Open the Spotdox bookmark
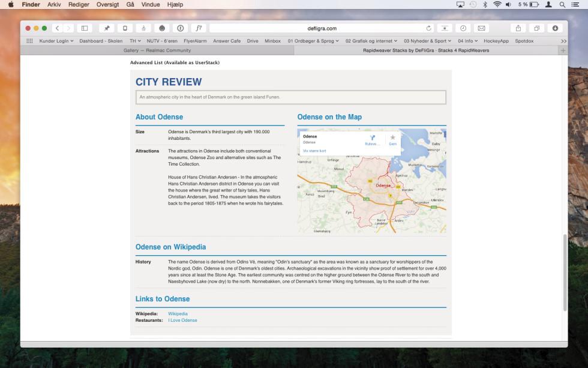 click(x=524, y=41)
